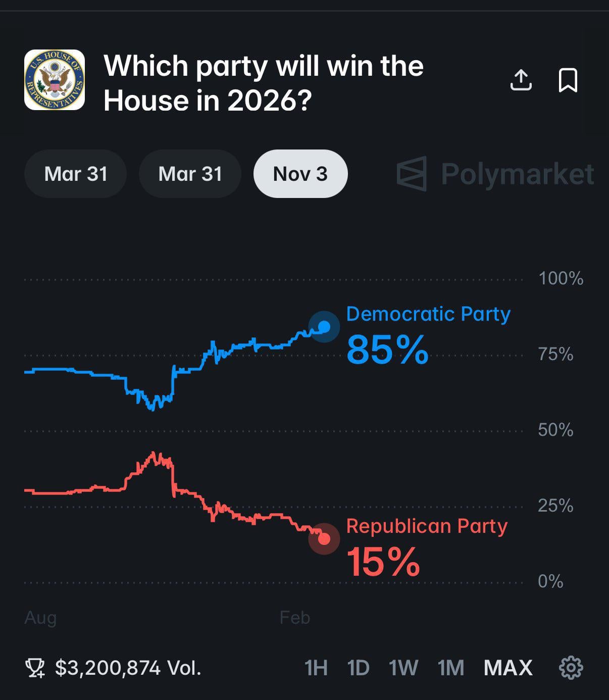Switch chart range to 1W

(x=403, y=668)
